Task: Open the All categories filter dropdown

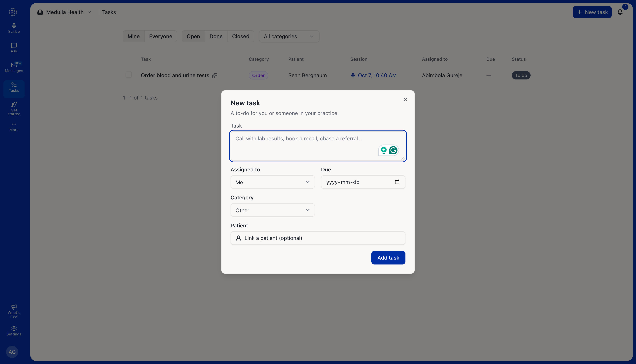Action: [289, 37]
